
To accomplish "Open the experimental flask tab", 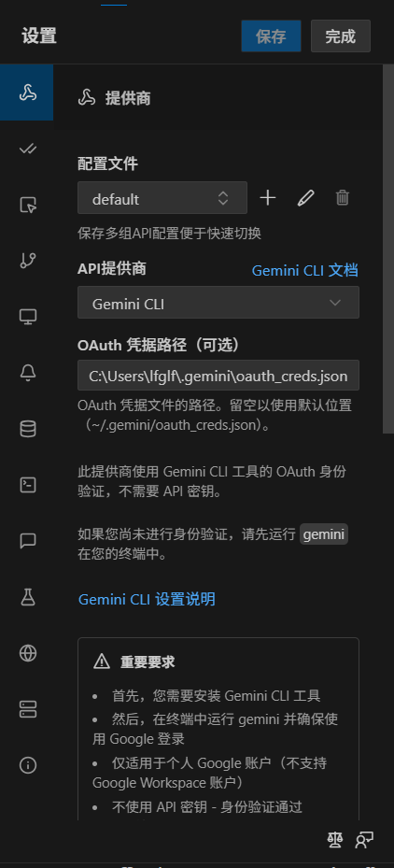I will [27, 597].
